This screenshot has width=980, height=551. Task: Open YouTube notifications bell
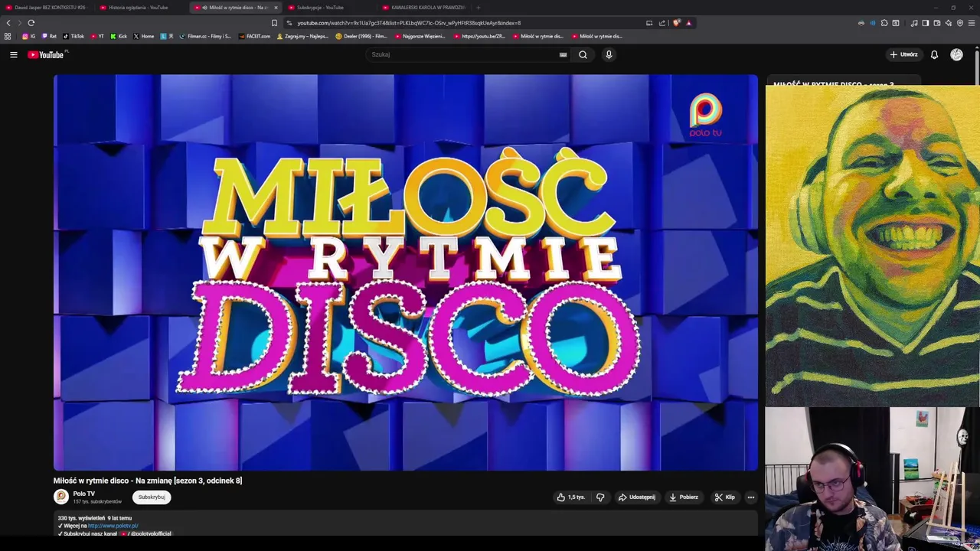(x=934, y=54)
